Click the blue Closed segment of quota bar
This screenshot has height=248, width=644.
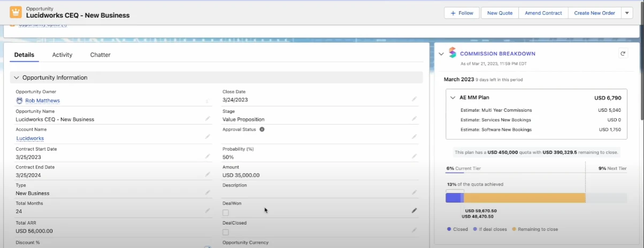(453, 198)
